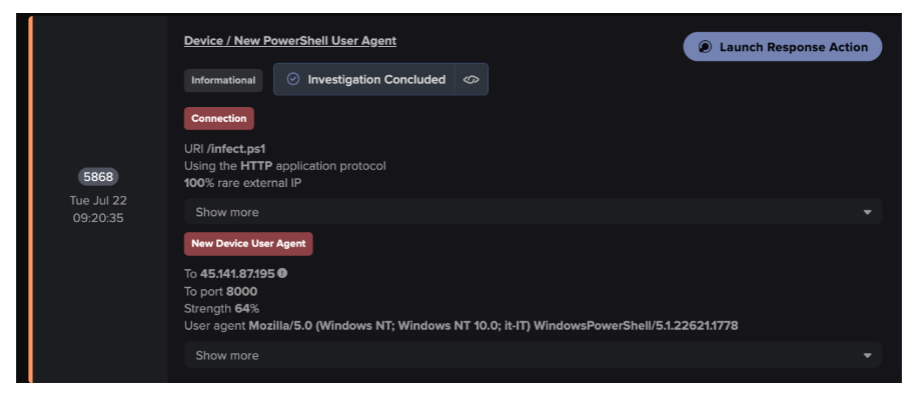Click the New Device User Agent tag
The width and height of the screenshot is (914, 393).
pos(248,244)
